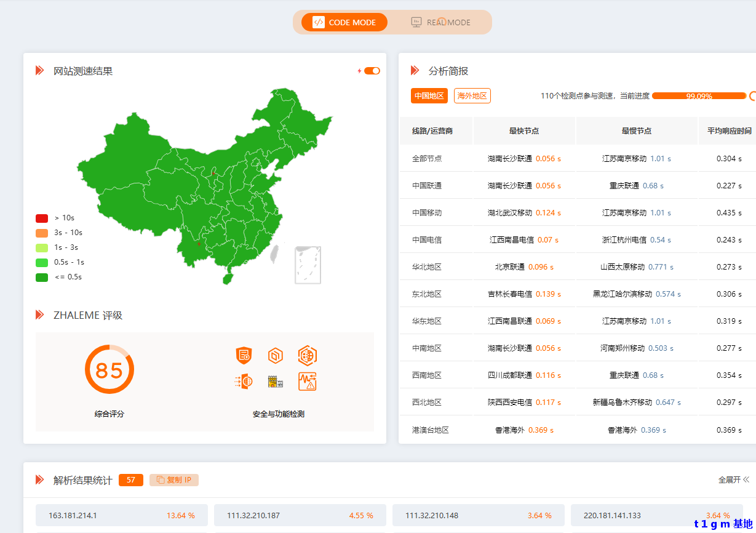This screenshot has height=533, width=756.
Task: Click the 85 overall score ring
Action: click(109, 370)
